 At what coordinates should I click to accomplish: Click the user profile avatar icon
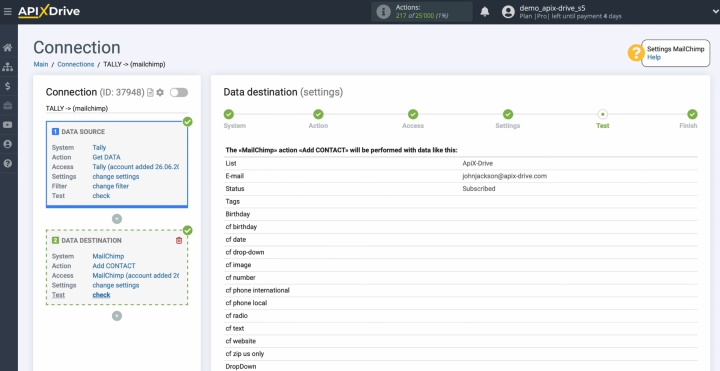(508, 12)
